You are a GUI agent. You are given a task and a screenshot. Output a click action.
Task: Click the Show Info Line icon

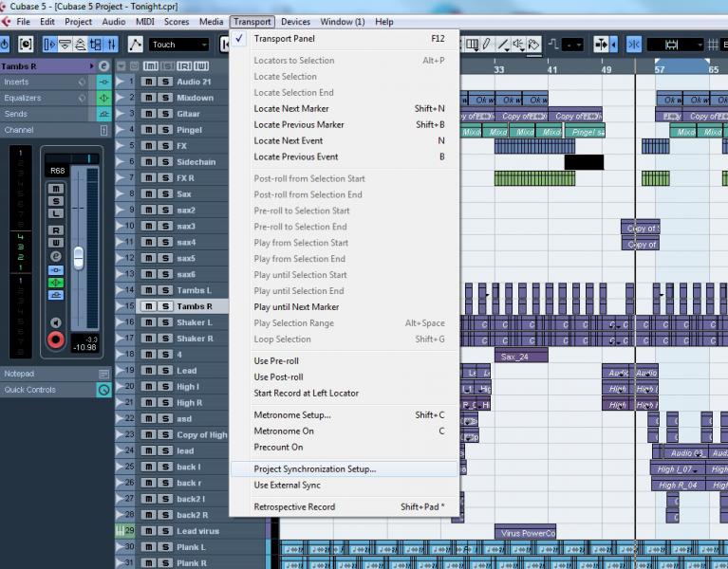click(65, 45)
